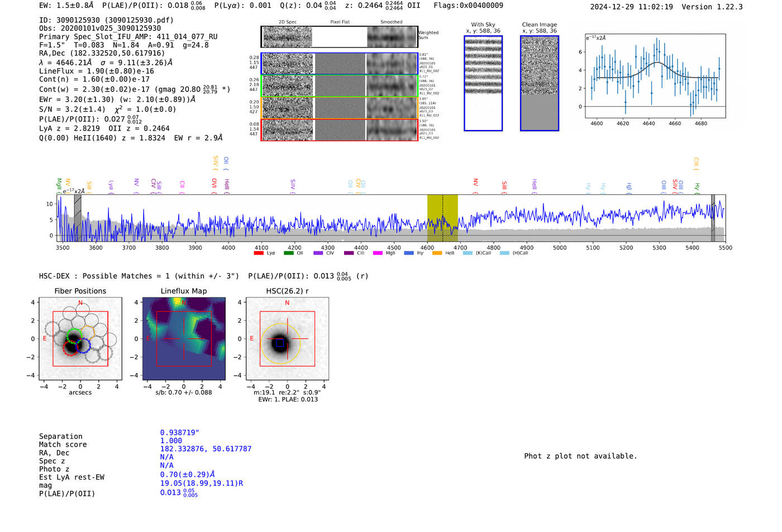Image resolution: width=782 pixels, height=532 pixels.
Task: Click the Weighted Sum 2D spectrum strip
Action: (x=339, y=37)
